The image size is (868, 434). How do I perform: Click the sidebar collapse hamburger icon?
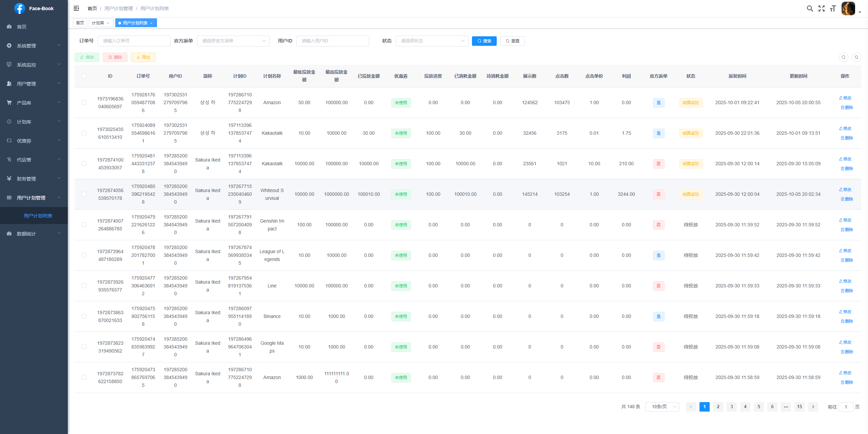[x=76, y=8]
